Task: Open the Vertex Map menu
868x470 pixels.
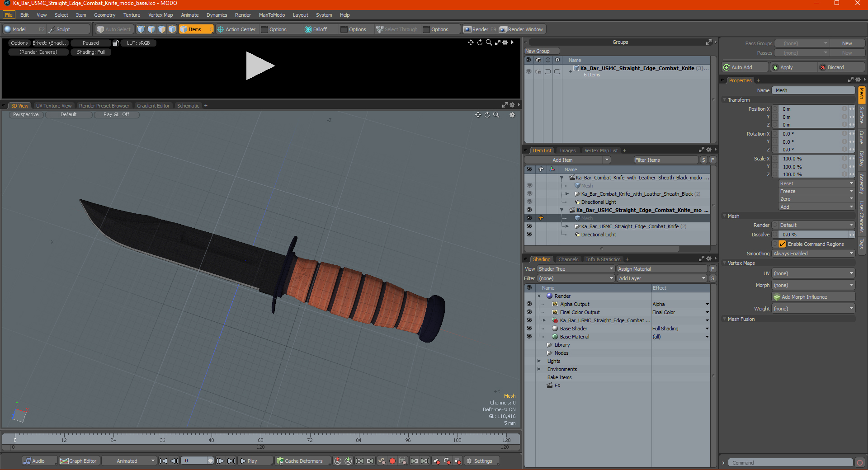Action: [x=160, y=15]
